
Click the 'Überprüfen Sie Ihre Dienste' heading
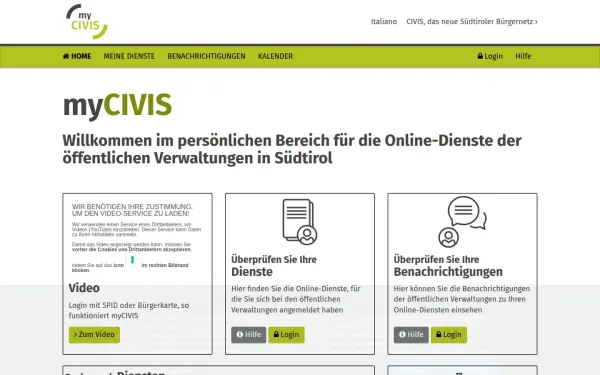pos(274,266)
